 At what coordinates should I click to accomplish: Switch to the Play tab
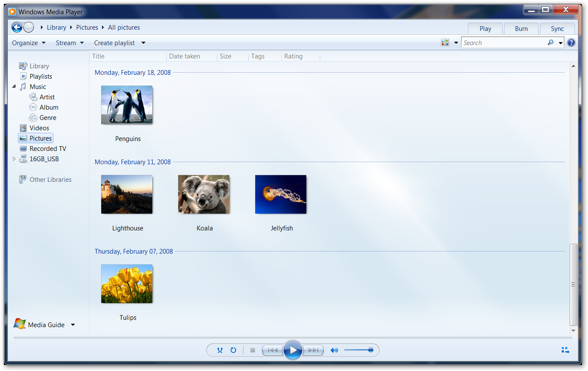[485, 29]
